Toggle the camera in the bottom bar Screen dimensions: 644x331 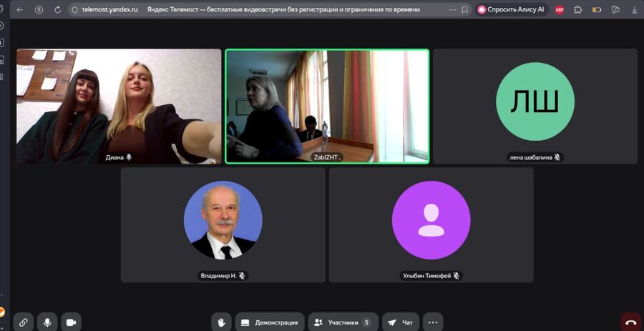(71, 322)
